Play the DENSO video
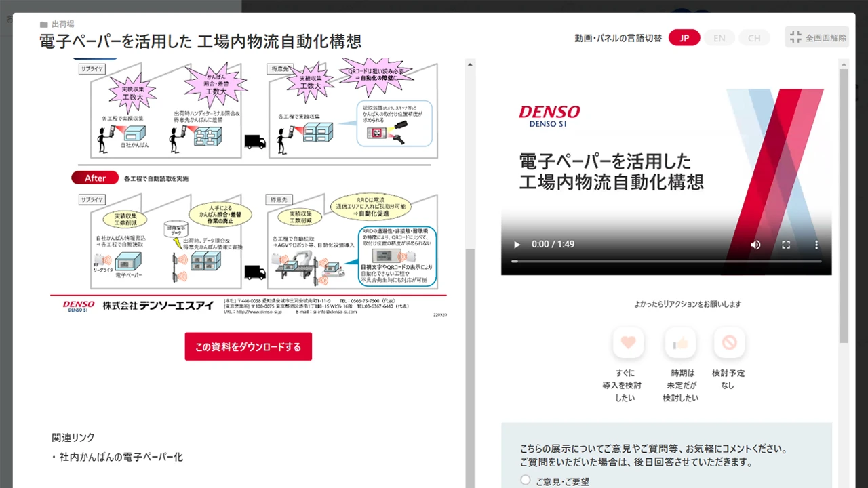The height and width of the screenshot is (488, 868). pyautogui.click(x=517, y=245)
